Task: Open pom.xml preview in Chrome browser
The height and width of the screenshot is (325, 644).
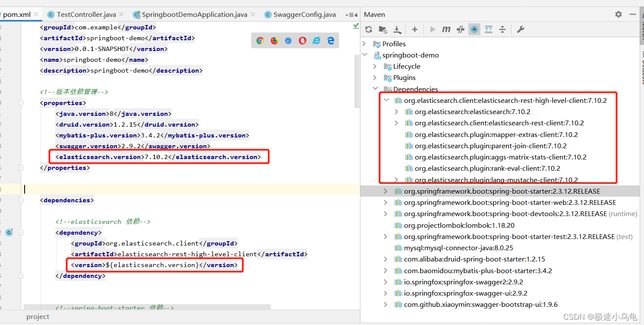Action: [260, 41]
